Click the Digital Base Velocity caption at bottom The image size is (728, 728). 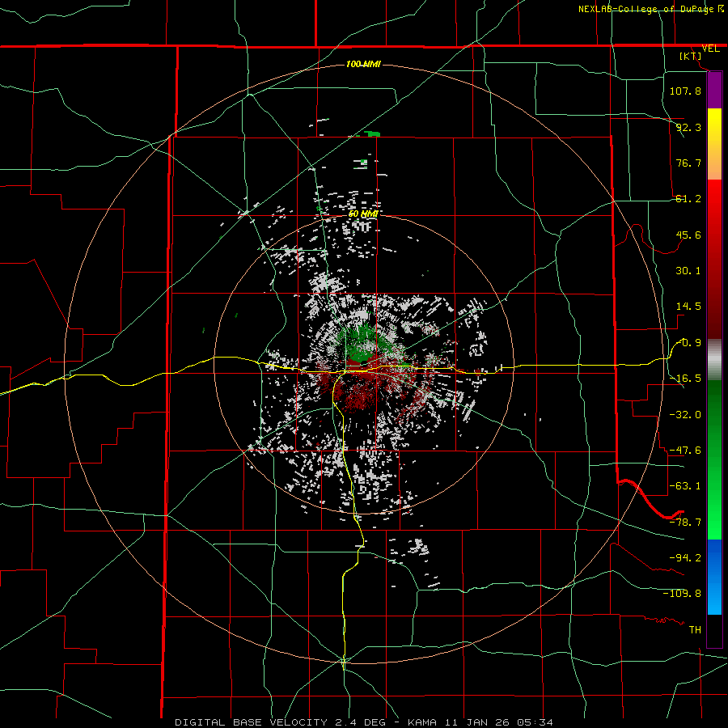point(363,722)
